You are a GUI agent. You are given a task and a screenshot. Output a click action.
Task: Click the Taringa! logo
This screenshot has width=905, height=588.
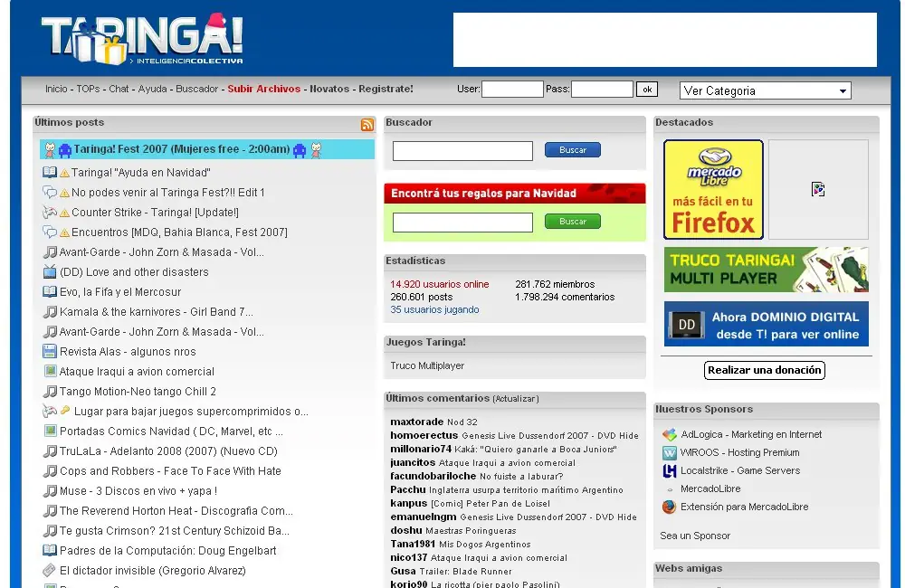(143, 39)
